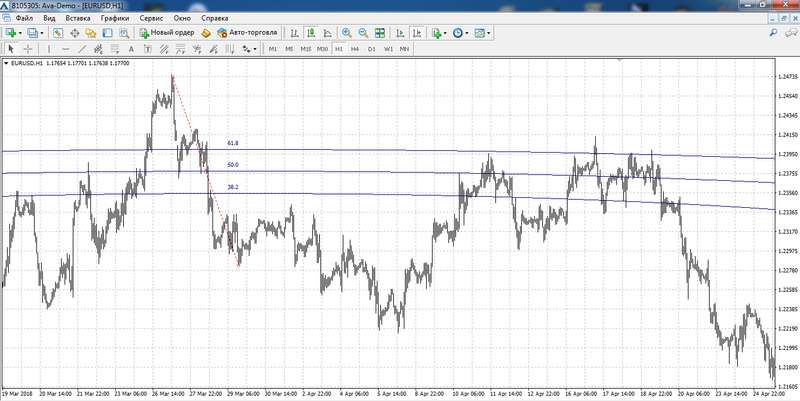Switch to D1 timeframe

[371, 49]
